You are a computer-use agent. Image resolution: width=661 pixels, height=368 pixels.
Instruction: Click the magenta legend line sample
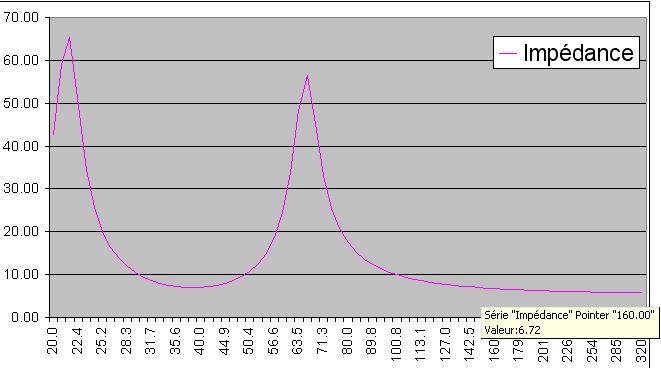coord(508,53)
